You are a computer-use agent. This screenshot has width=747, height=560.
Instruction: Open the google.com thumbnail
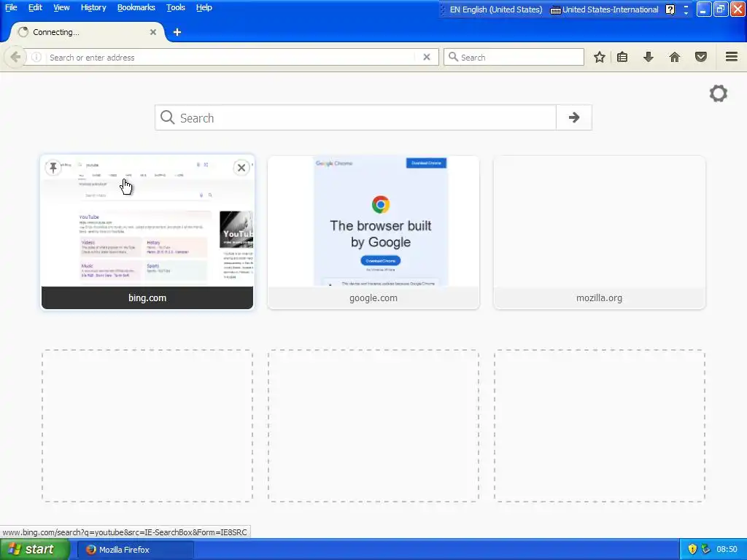373,221
